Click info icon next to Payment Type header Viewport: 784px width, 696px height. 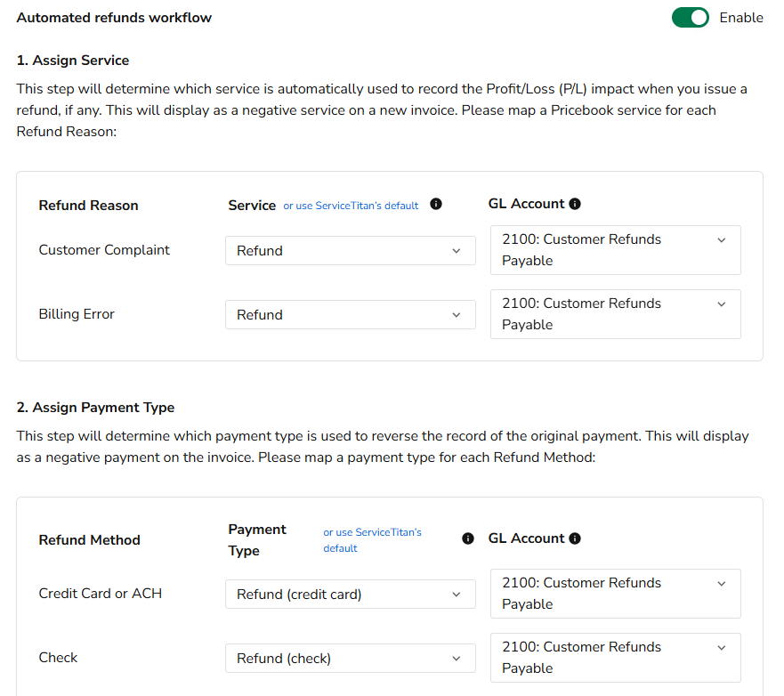(x=468, y=538)
